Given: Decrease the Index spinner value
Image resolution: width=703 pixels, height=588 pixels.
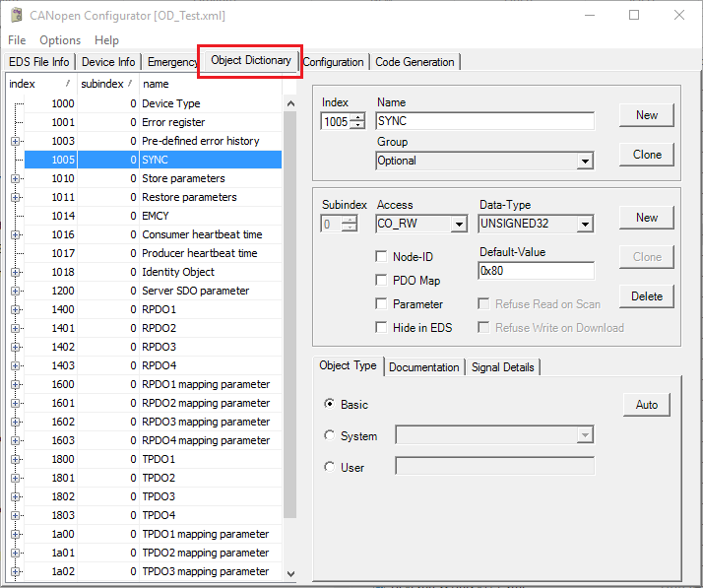Looking at the screenshot, I should (357, 125).
